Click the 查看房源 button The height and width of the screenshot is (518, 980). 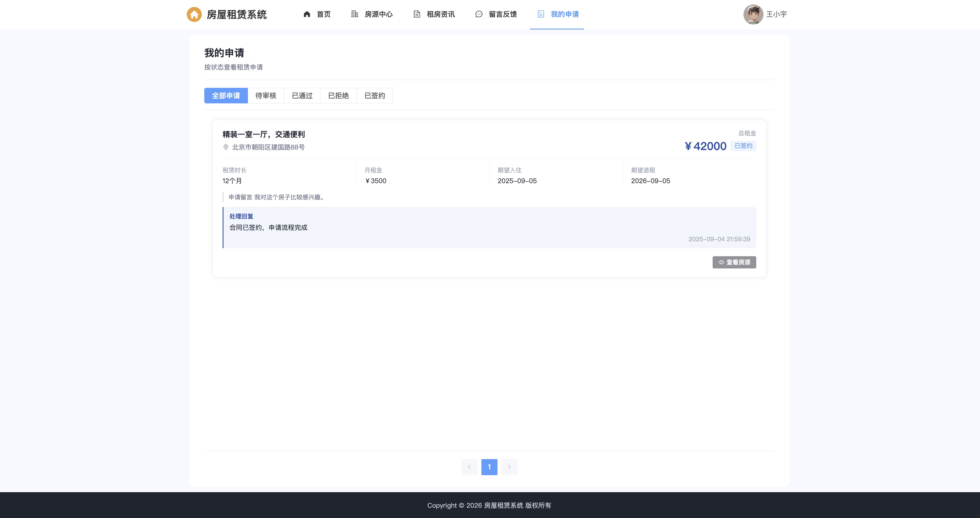(x=734, y=262)
